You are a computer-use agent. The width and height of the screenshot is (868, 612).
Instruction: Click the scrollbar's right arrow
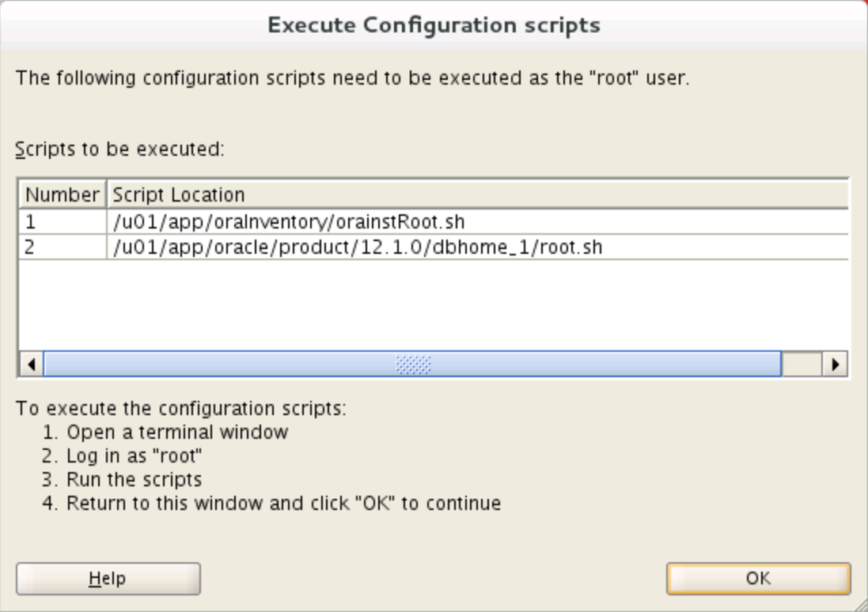click(835, 365)
